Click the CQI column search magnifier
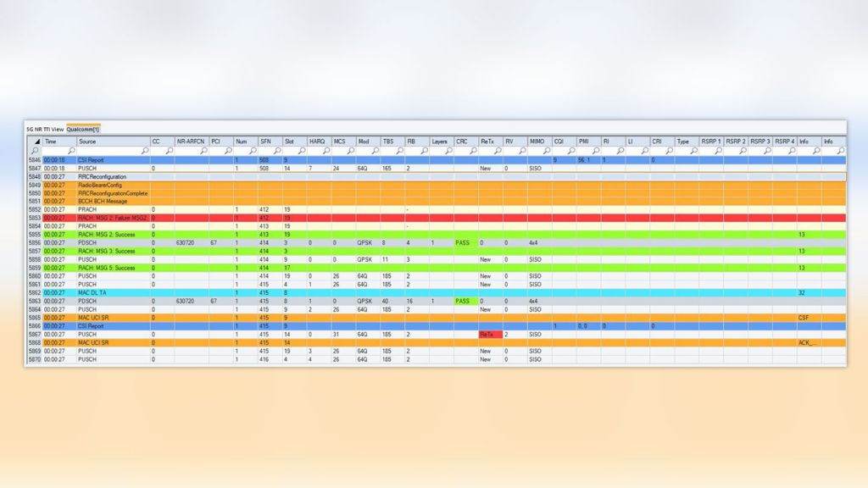The height and width of the screenshot is (488, 868). [x=572, y=149]
